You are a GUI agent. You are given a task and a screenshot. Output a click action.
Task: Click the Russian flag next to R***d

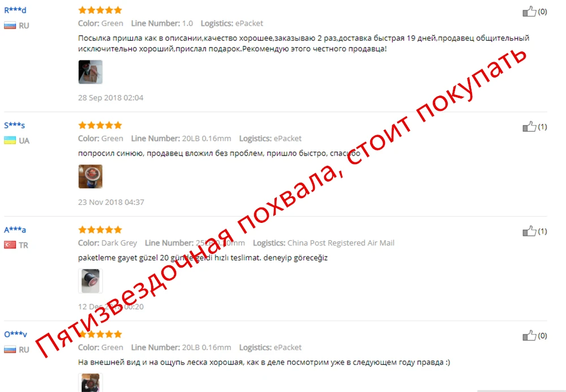point(10,25)
